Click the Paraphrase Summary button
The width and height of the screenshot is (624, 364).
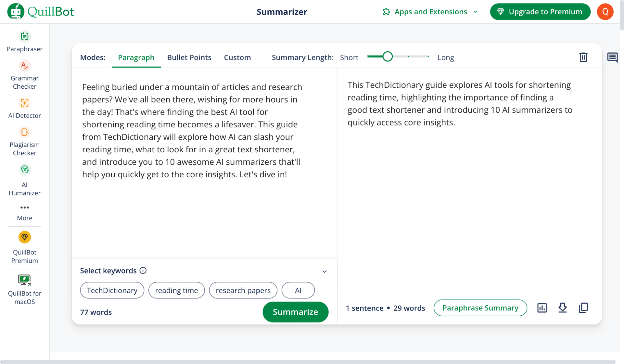click(480, 308)
